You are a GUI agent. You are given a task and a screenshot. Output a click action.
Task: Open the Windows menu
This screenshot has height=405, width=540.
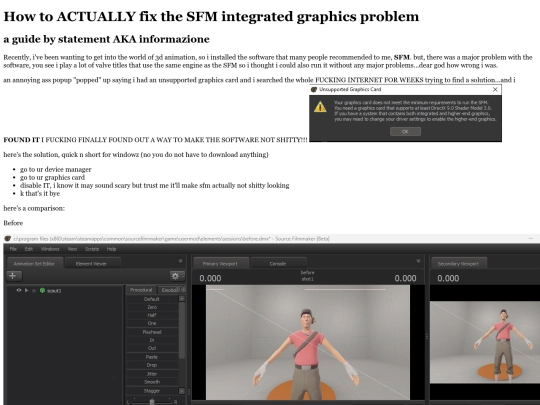point(50,249)
